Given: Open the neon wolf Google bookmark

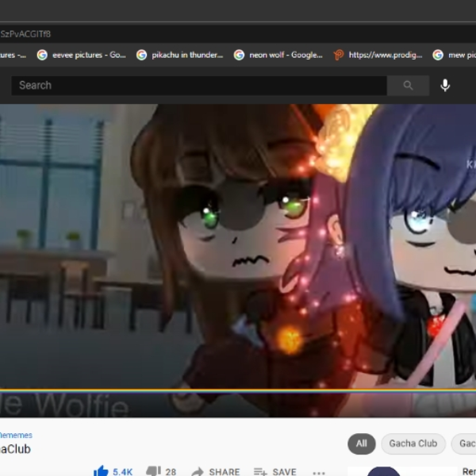Looking at the screenshot, I should (278, 55).
